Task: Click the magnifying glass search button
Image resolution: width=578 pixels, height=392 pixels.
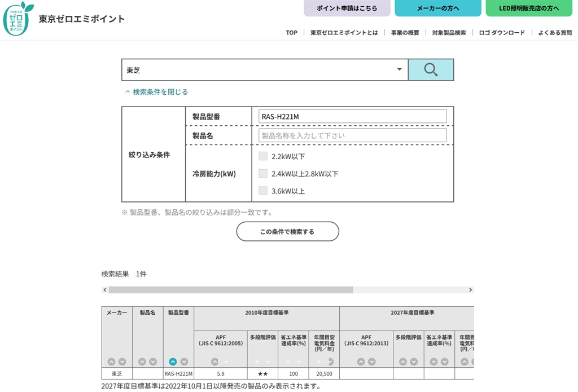Action: point(431,69)
